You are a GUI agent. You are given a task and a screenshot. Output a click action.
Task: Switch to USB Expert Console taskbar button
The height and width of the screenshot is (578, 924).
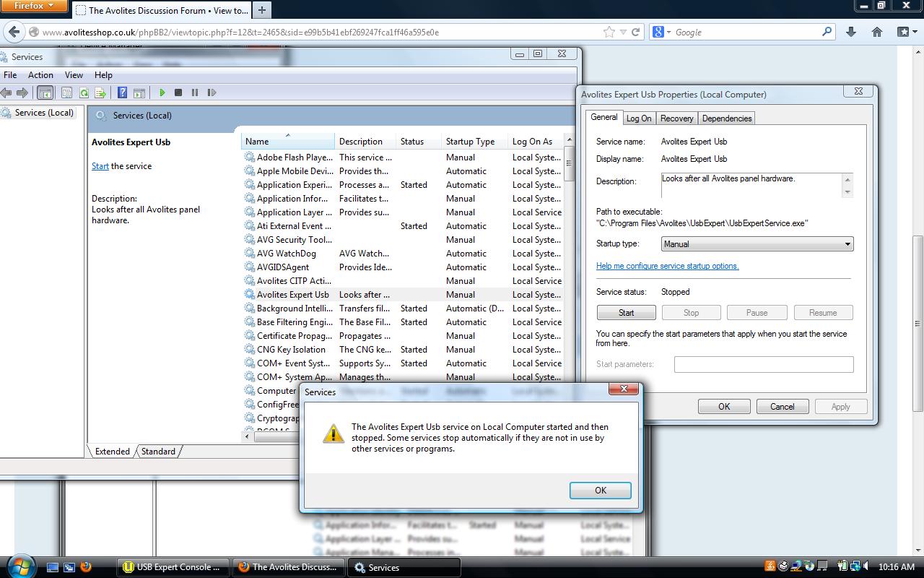[173, 567]
